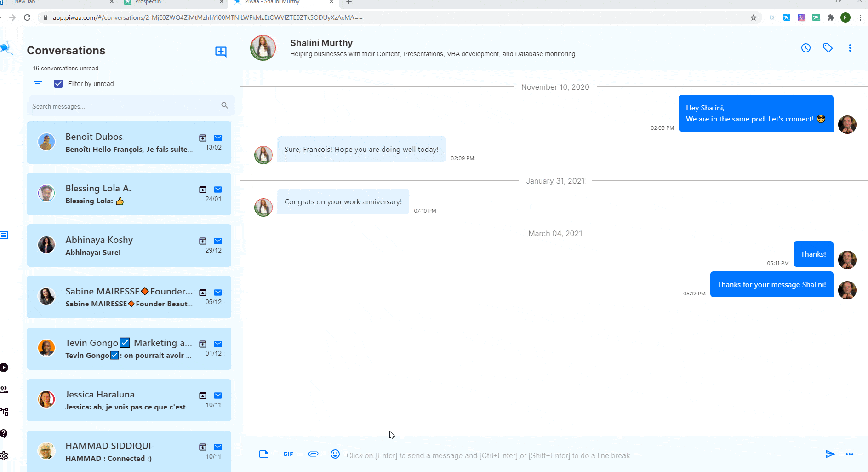
Task: Open more send options ellipsis
Action: (x=850, y=454)
